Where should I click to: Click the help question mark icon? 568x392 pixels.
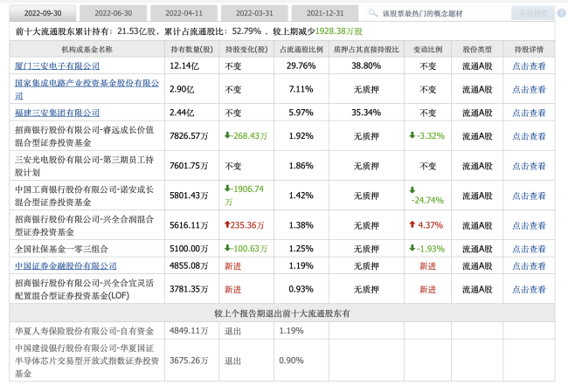(562, 14)
